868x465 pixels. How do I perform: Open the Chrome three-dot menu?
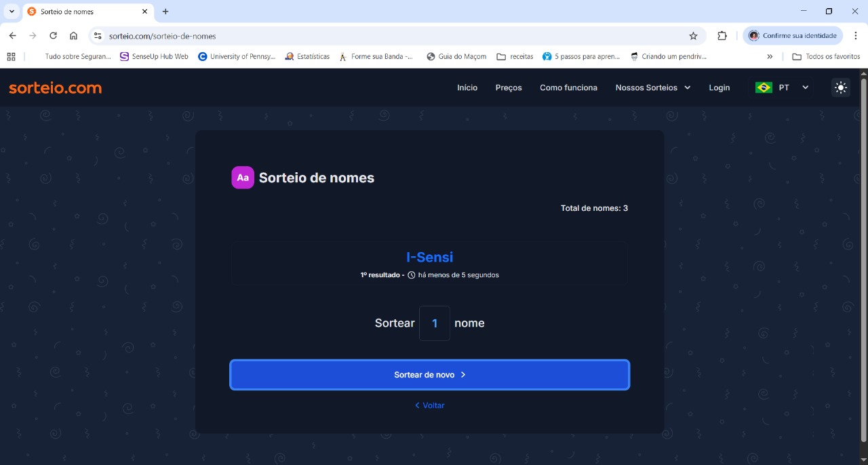tap(856, 36)
